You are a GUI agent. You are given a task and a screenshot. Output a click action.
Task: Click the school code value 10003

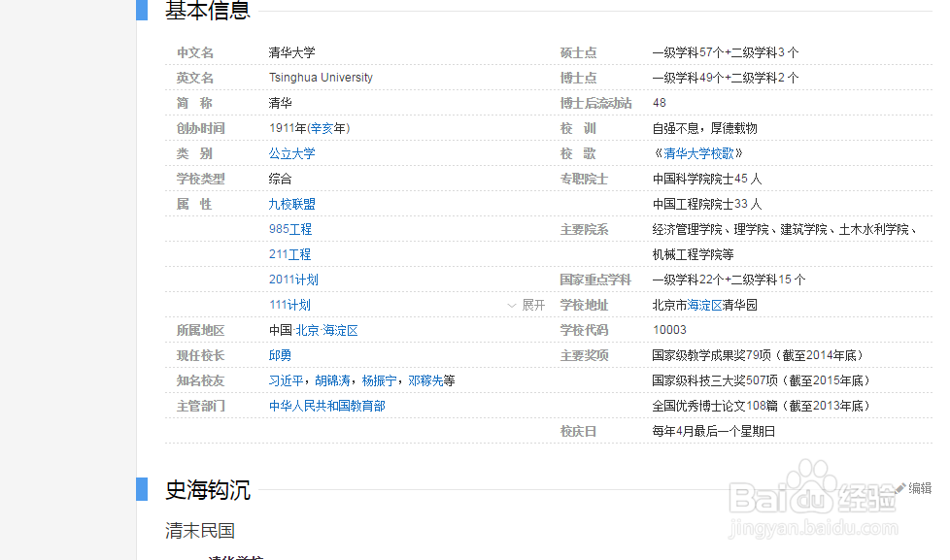[x=669, y=330]
